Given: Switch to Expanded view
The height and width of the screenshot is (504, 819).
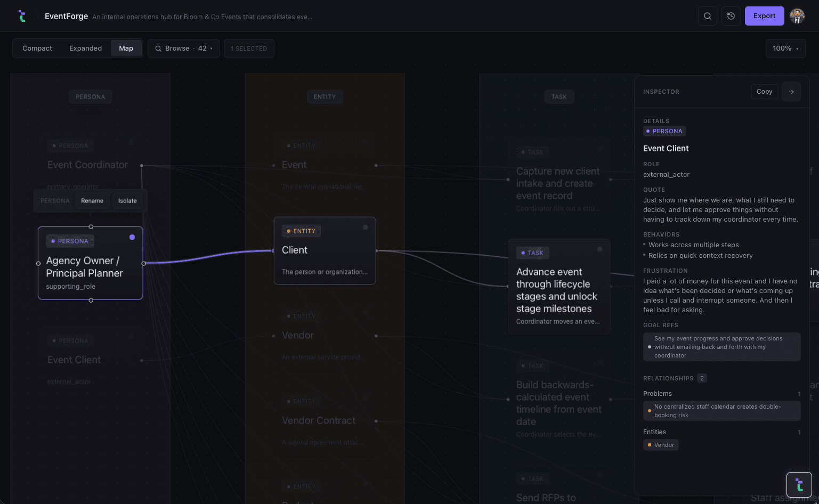Looking at the screenshot, I should click(x=85, y=48).
